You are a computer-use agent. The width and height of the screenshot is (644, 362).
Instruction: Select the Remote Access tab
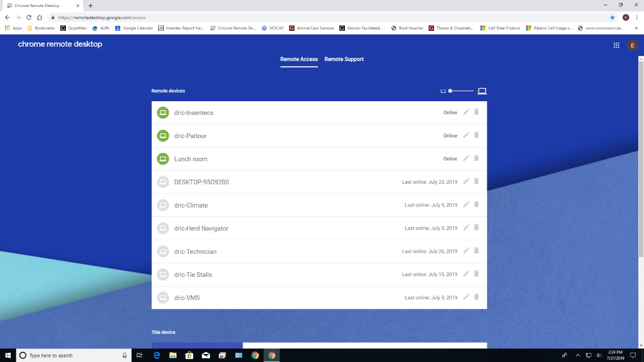(x=299, y=59)
